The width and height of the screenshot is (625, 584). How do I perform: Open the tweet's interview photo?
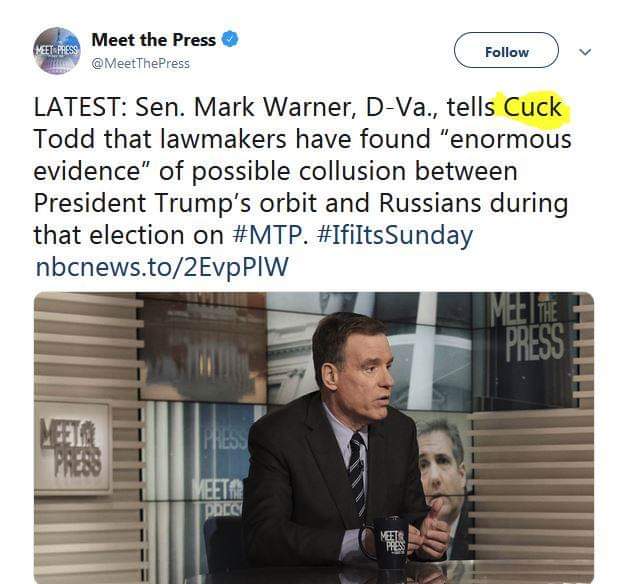[313, 437]
